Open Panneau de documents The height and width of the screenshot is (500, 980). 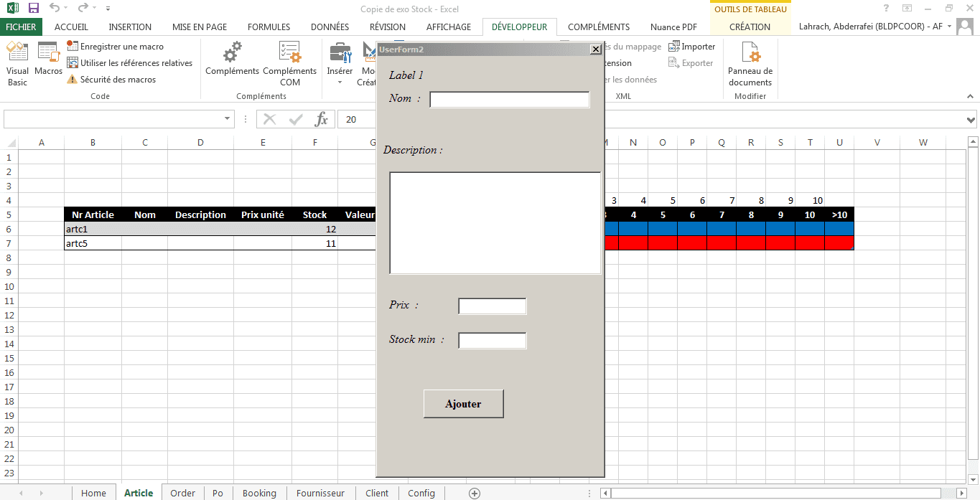(x=750, y=63)
